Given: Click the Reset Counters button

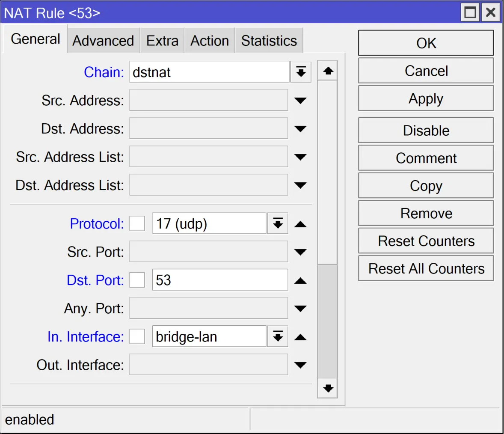Looking at the screenshot, I should pyautogui.click(x=426, y=241).
